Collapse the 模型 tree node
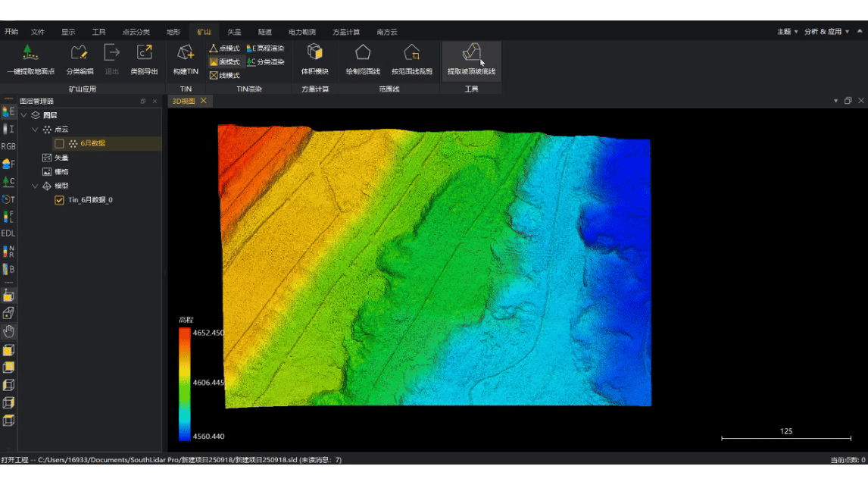This screenshot has width=868, height=485. click(35, 186)
